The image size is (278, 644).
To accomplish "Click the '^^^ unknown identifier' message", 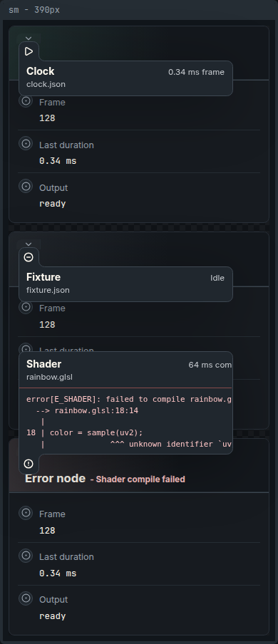I will pyautogui.click(x=170, y=444).
